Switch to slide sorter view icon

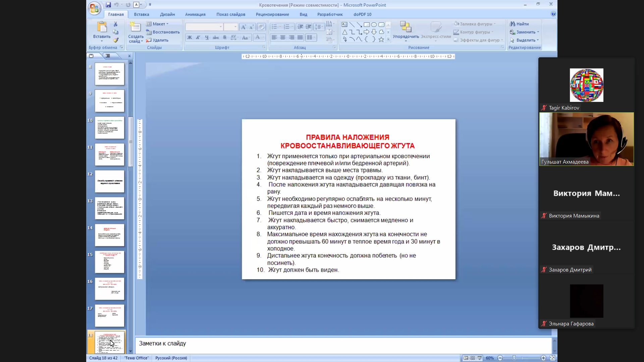tap(473, 358)
